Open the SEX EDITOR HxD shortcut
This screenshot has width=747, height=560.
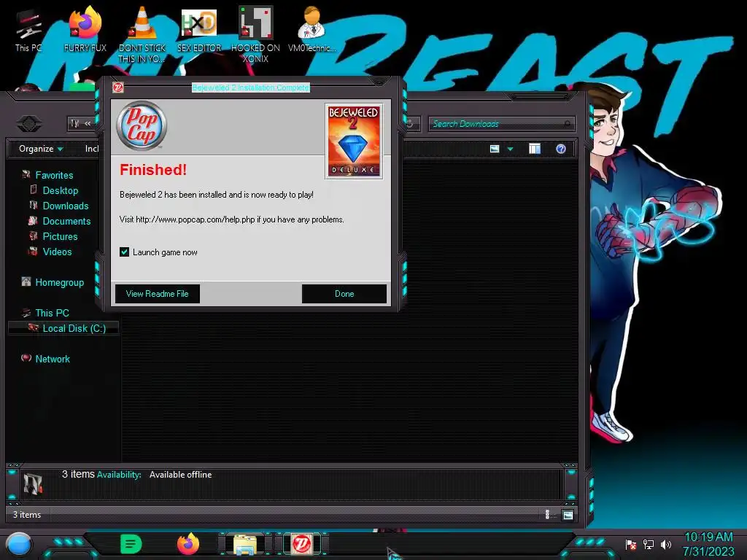(199, 29)
